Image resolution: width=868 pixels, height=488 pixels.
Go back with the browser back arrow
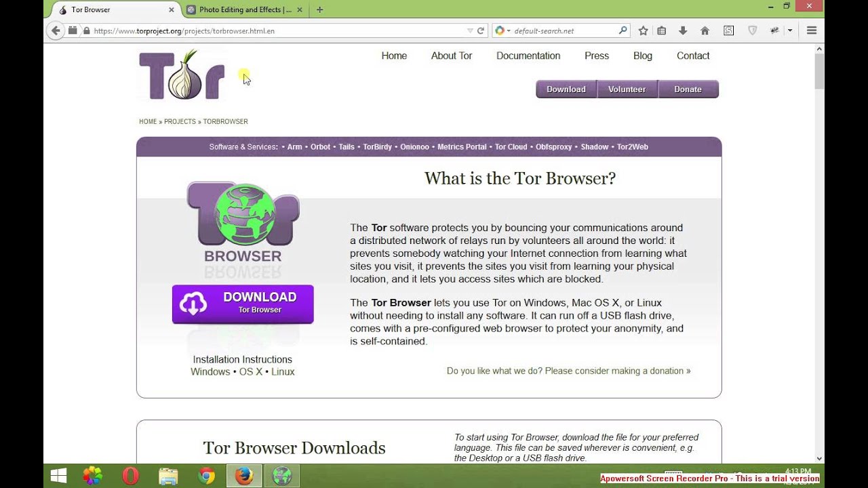point(56,30)
